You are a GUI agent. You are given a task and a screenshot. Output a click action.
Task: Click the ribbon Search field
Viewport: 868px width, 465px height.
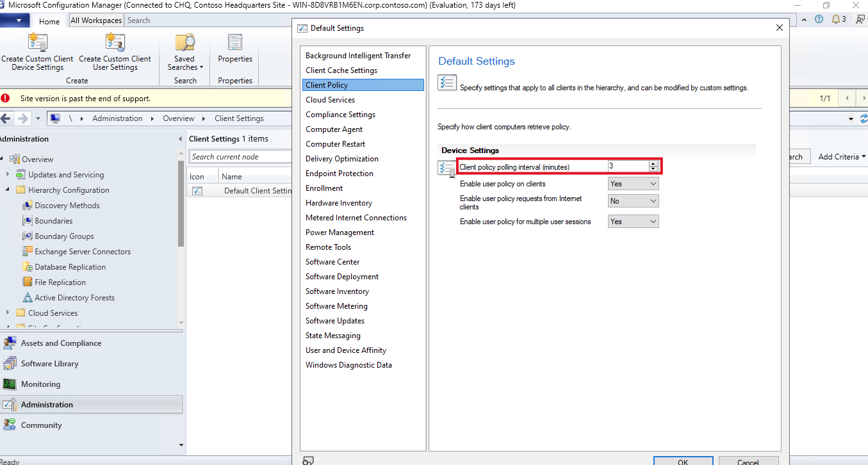pyautogui.click(x=208, y=20)
